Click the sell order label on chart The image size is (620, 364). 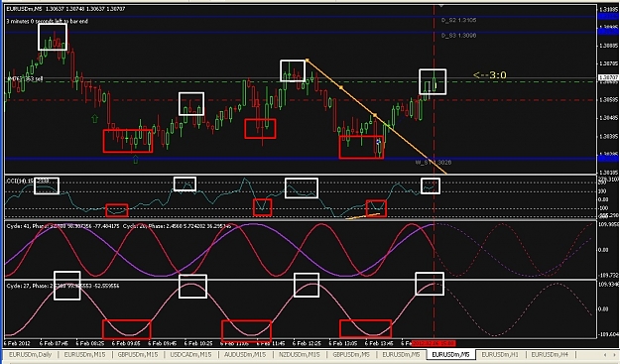[x=25, y=79]
